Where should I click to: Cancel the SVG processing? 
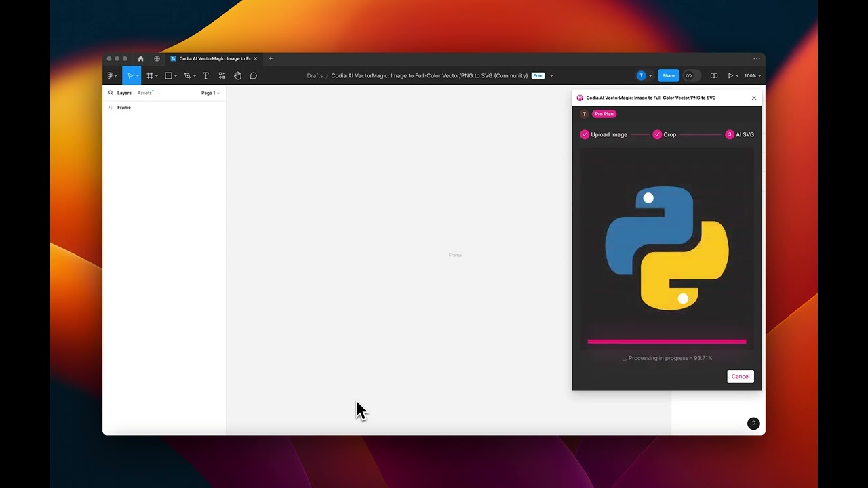[741, 376]
